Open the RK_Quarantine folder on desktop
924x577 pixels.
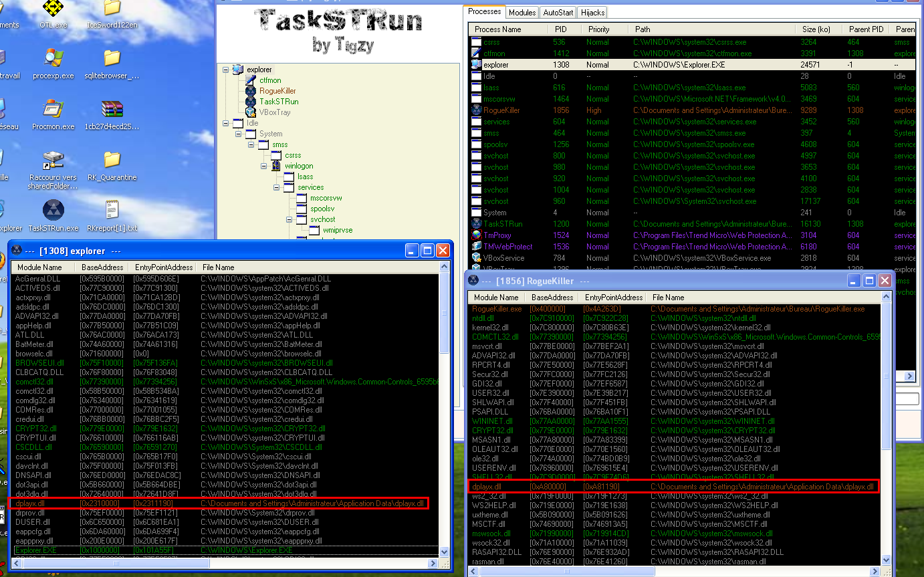click(x=112, y=160)
